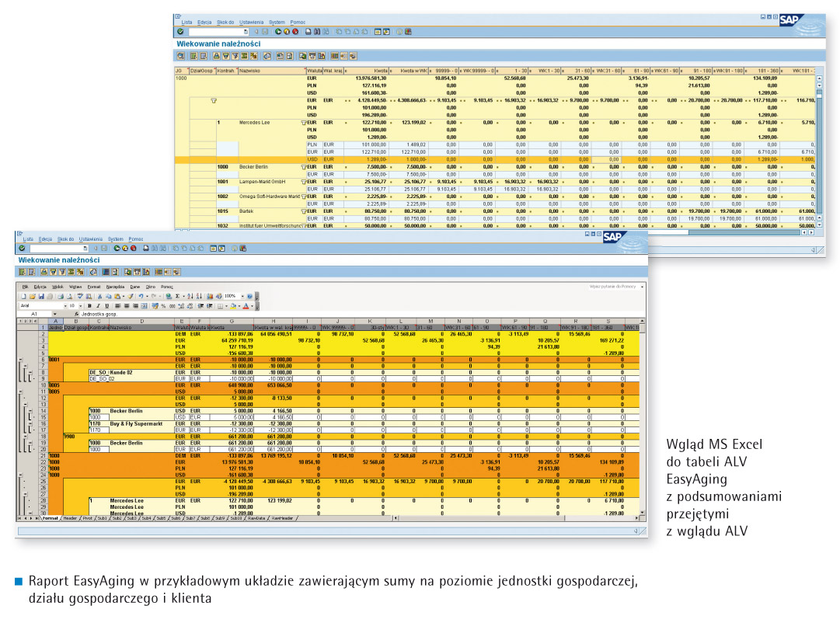The height and width of the screenshot is (623, 840).
Task: Click the Font Color red A in Excel
Action: tap(246, 306)
